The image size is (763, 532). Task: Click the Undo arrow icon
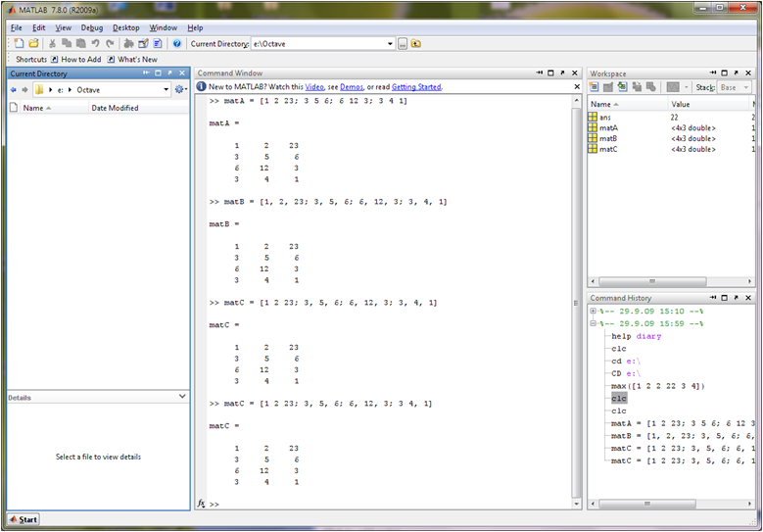point(95,43)
